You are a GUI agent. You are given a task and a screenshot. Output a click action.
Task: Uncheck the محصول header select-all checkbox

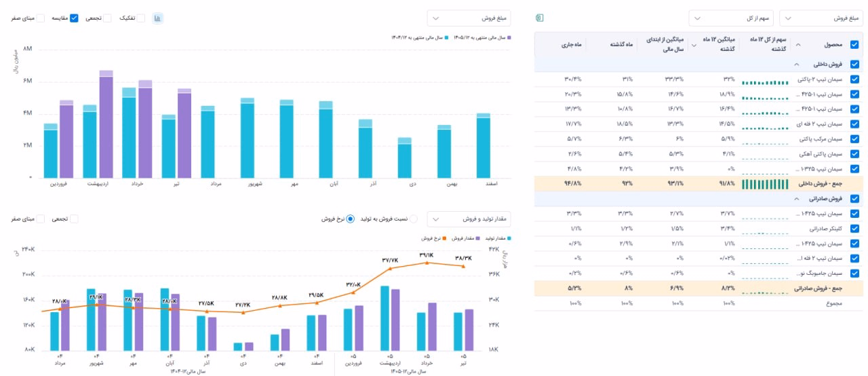coord(854,45)
